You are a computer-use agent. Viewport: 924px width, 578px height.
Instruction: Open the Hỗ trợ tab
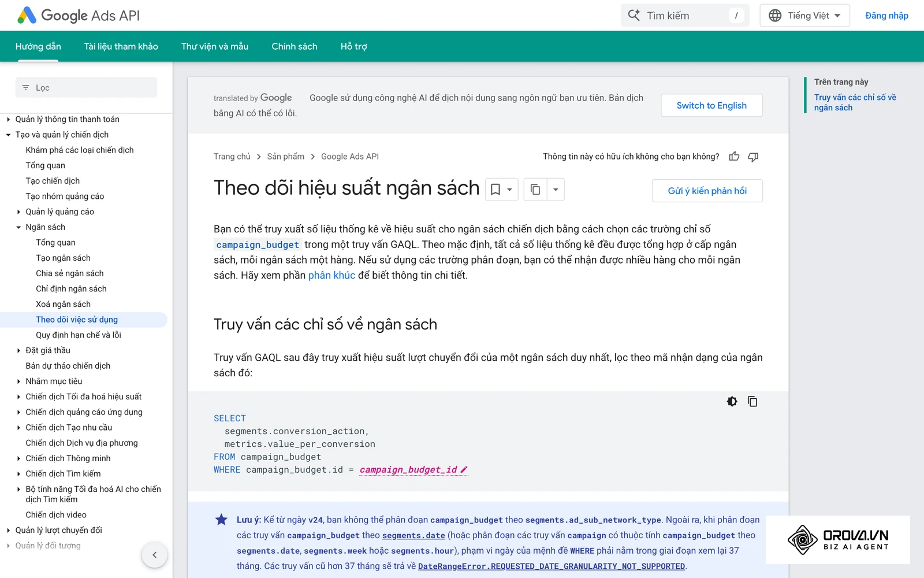pos(354,46)
